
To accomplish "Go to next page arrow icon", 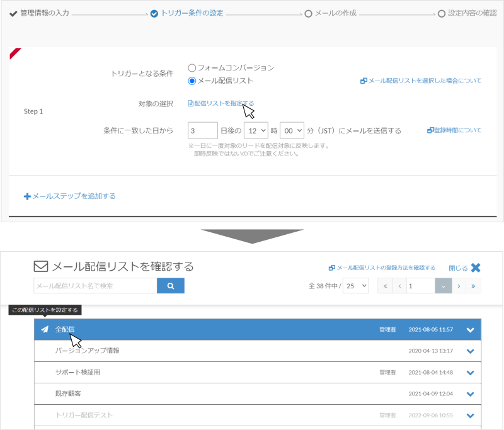I will click(x=459, y=286).
